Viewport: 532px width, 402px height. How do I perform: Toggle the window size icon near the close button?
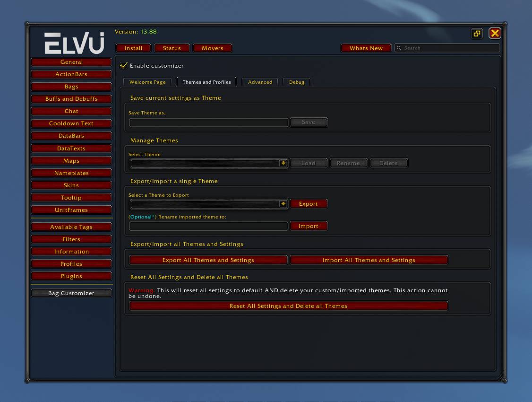coord(477,33)
